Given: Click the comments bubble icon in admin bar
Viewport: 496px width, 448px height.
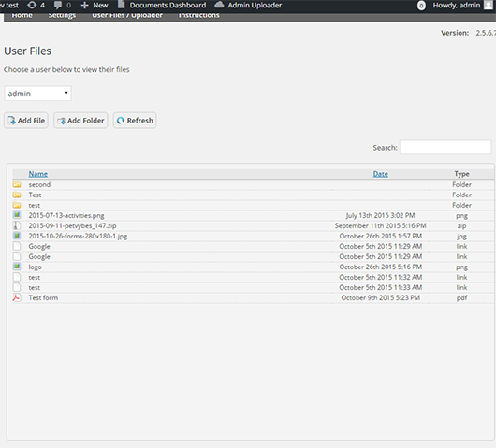Looking at the screenshot, I should 58,5.
